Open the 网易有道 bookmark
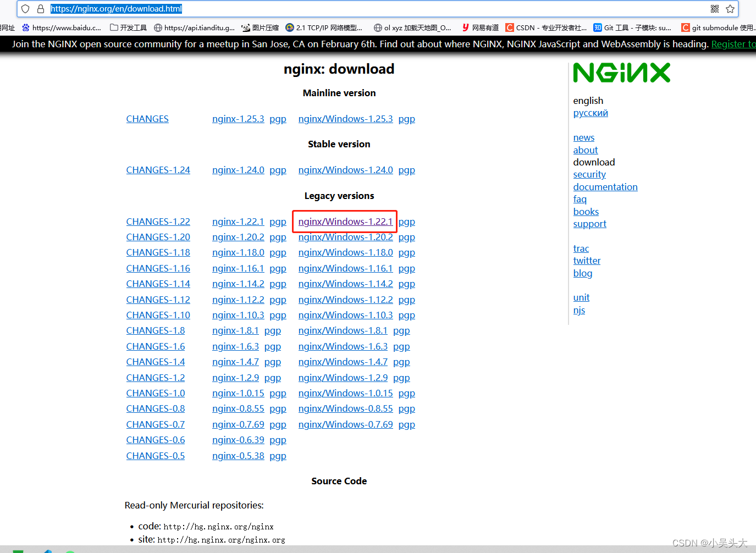Screen dimensions: 756x553 click(480, 27)
